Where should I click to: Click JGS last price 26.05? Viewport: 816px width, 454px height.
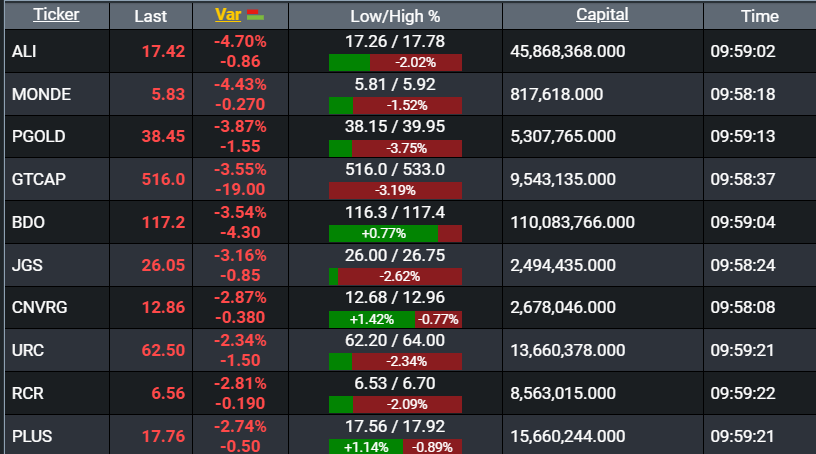tap(163, 265)
